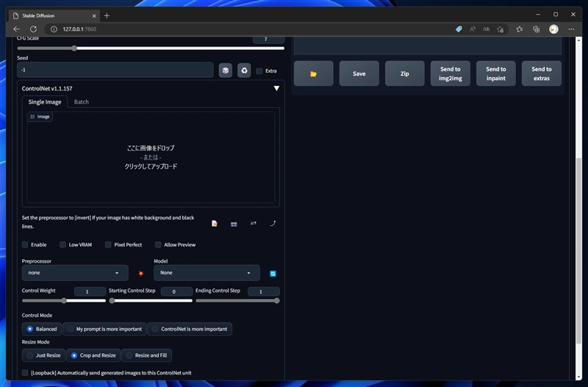View site information icon in address bar
The image size is (588, 387).
54,29
